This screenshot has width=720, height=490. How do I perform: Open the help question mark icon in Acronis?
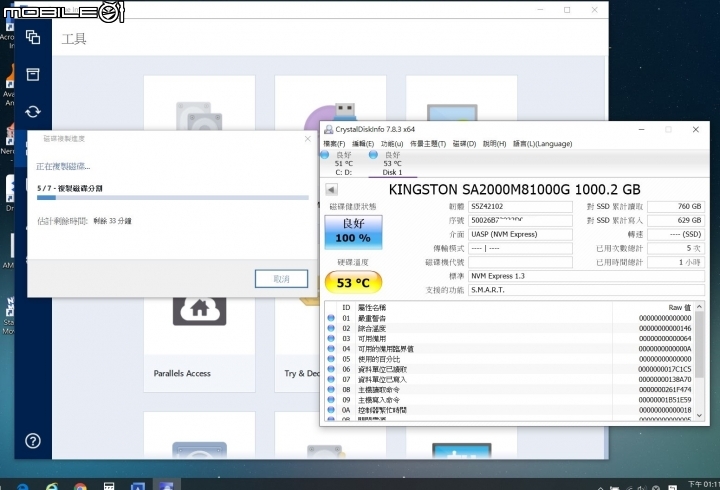tap(33, 441)
